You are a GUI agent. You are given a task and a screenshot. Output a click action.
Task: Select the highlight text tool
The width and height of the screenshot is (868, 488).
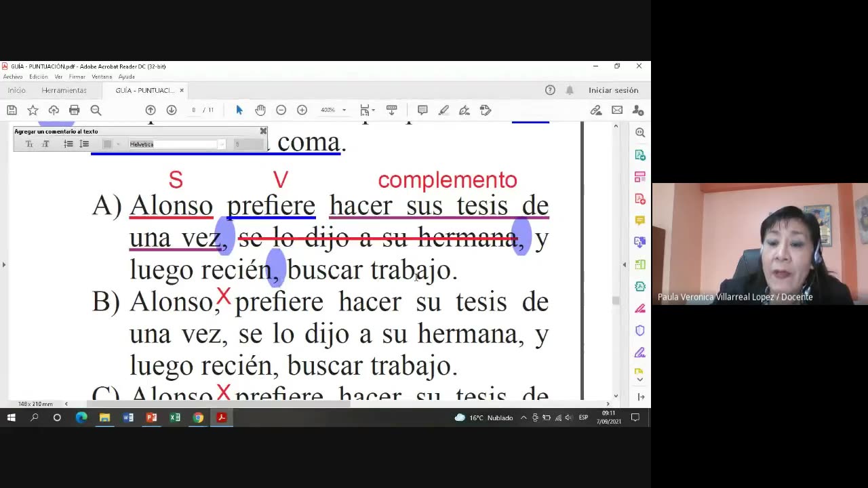pos(443,110)
